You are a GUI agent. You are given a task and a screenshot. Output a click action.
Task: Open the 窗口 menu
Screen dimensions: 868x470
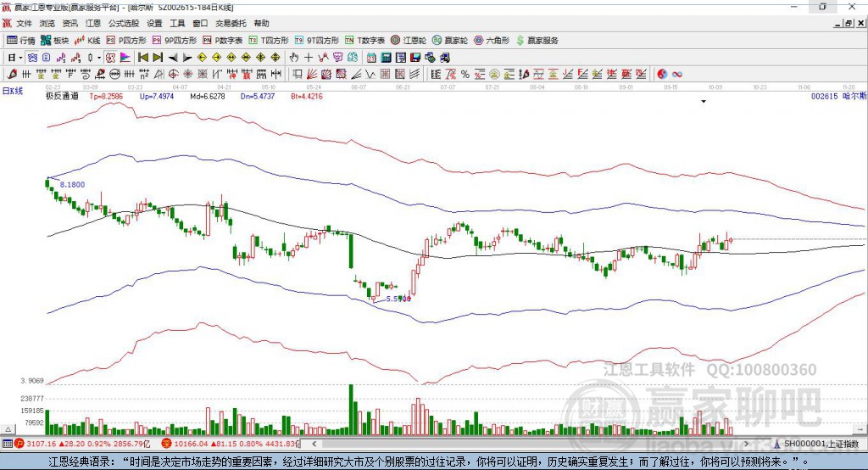pyautogui.click(x=200, y=23)
